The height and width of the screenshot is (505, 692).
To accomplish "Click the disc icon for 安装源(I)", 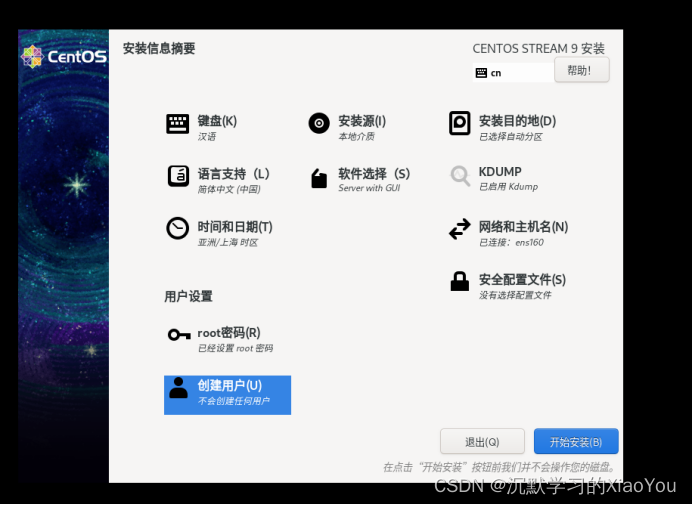I will tap(319, 123).
